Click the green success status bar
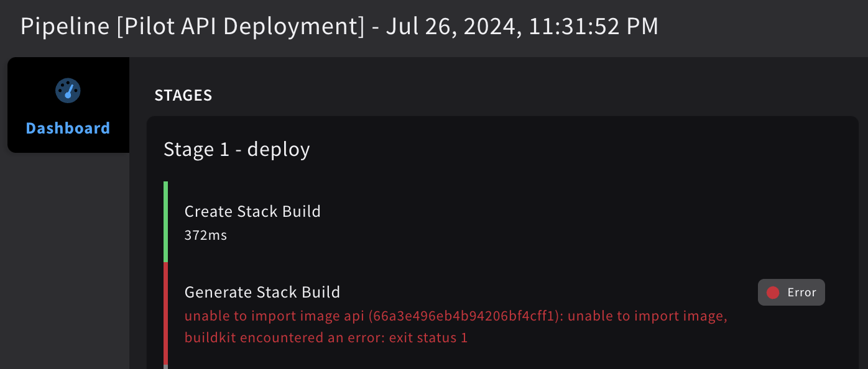 166,222
